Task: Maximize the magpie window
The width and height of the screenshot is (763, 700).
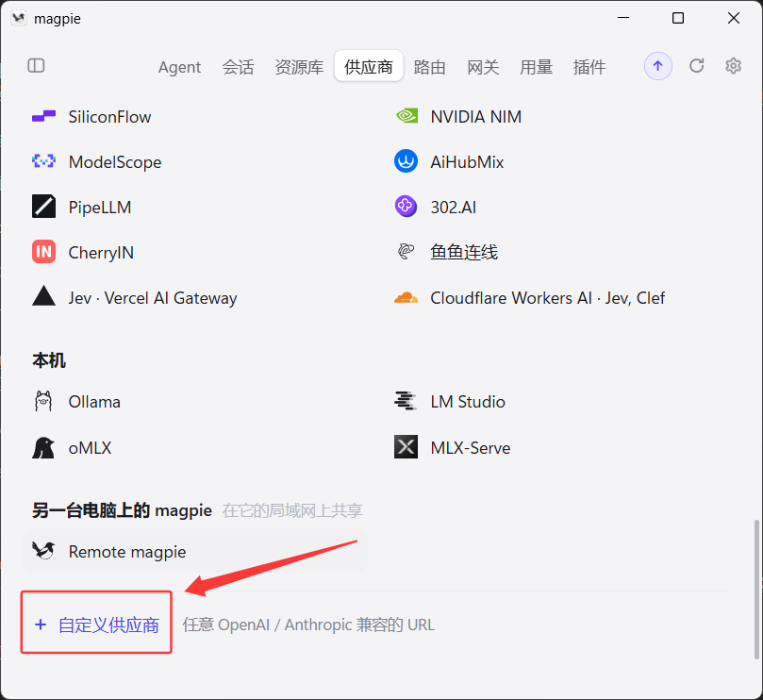Action: pyautogui.click(x=678, y=18)
